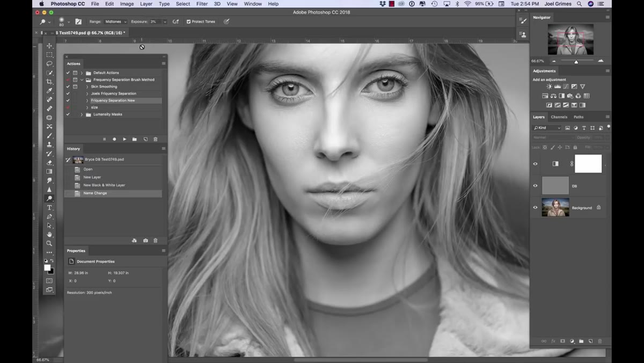Select the Gradient tool

pos(49,171)
